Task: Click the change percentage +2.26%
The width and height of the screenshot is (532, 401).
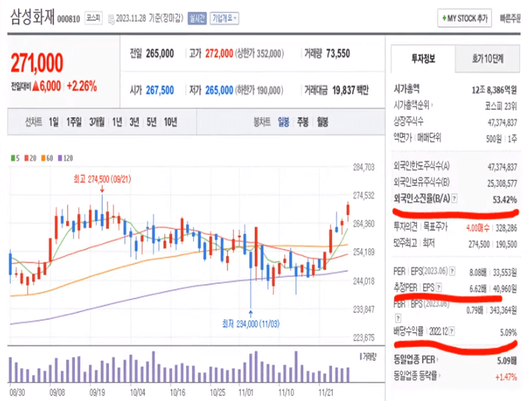Action: (82, 86)
